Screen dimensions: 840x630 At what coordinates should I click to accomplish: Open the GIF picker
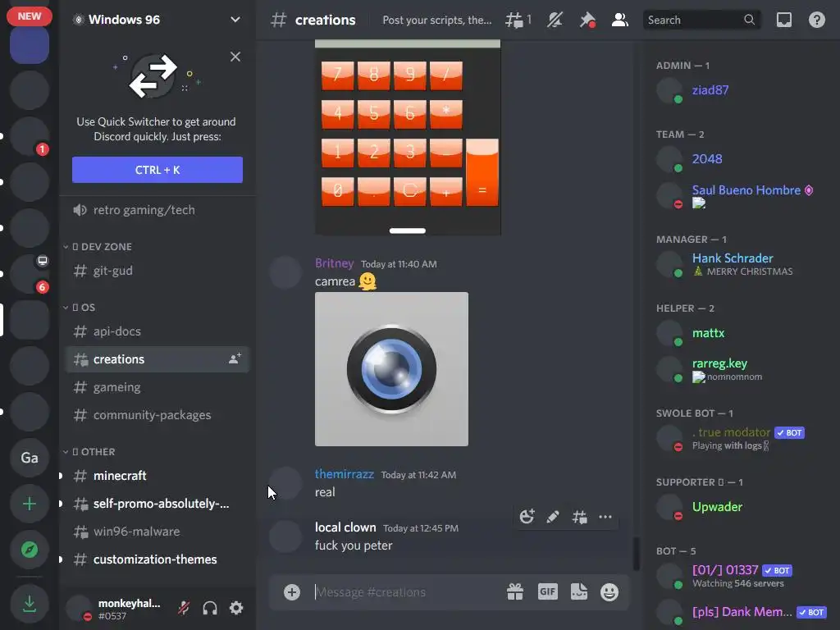[x=547, y=592]
